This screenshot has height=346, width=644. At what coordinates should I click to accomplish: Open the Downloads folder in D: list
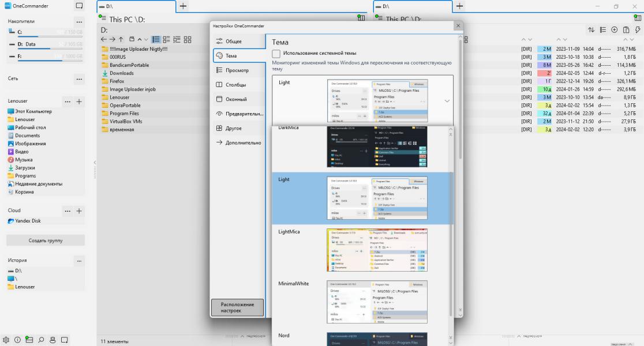tap(122, 73)
